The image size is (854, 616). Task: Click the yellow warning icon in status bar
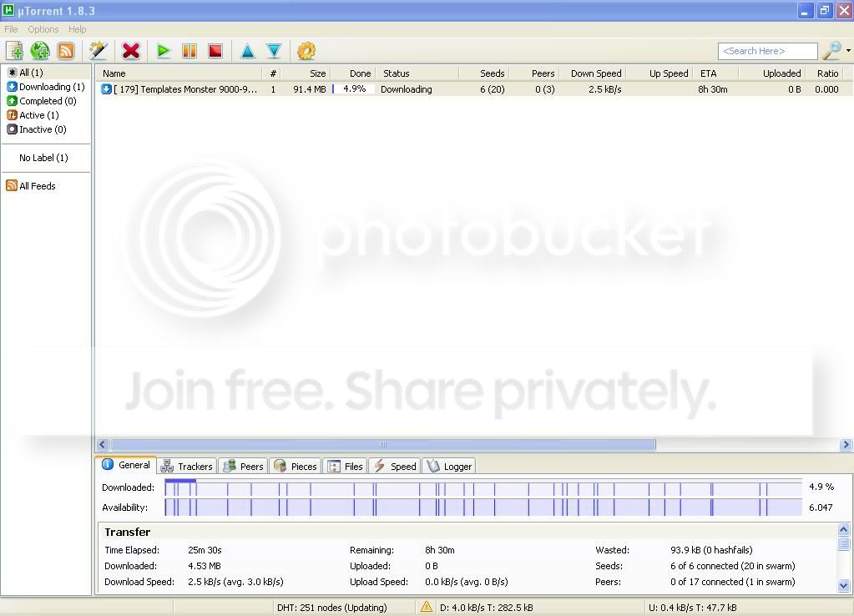coord(427,607)
